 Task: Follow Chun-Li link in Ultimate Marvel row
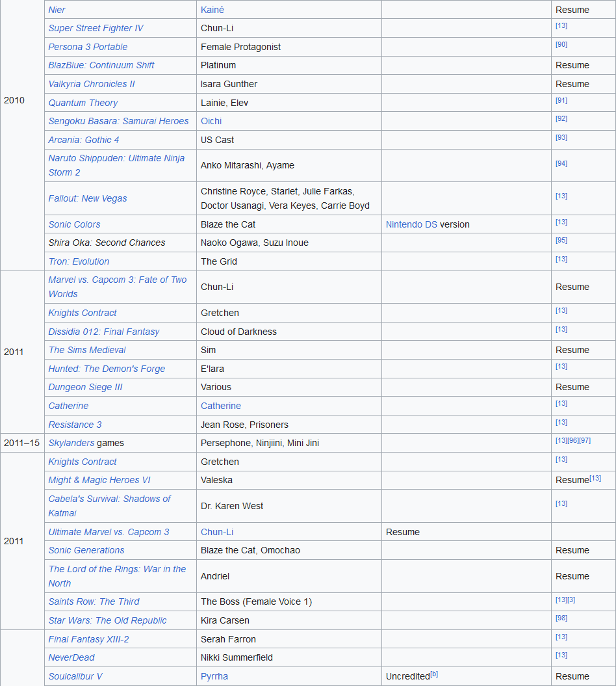coord(217,532)
